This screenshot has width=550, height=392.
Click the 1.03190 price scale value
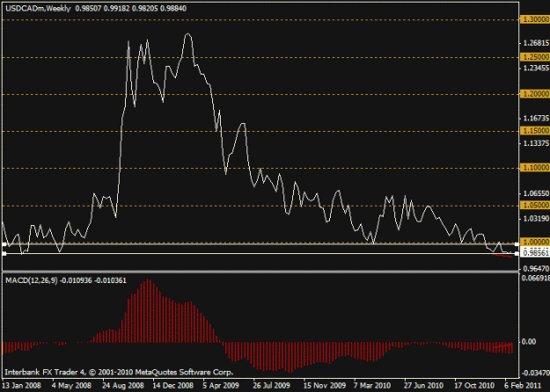click(536, 219)
